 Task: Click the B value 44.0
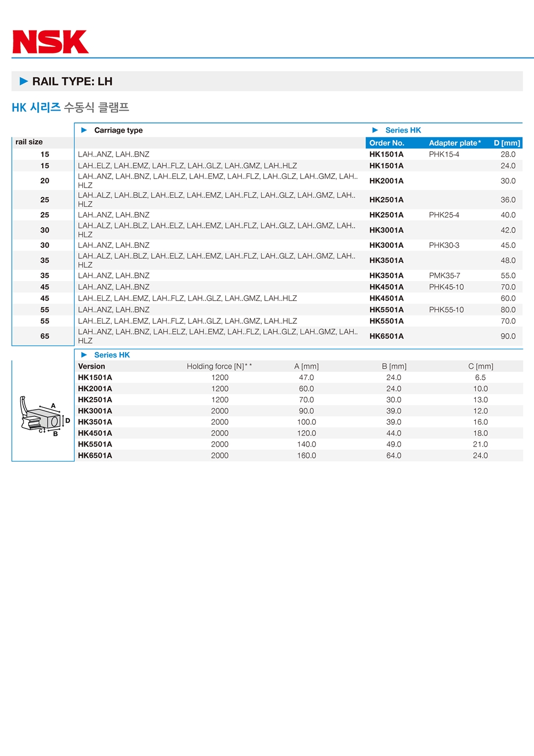tap(394, 433)
